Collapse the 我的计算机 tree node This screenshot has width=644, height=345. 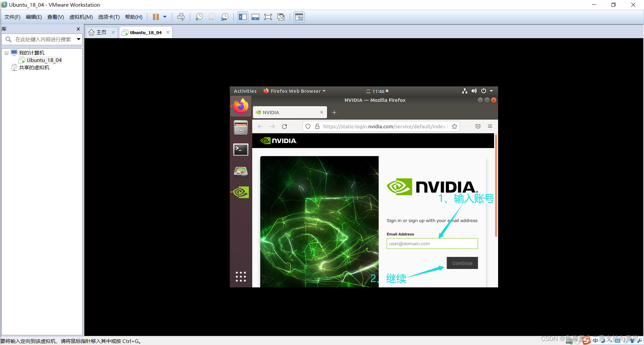(x=6, y=53)
